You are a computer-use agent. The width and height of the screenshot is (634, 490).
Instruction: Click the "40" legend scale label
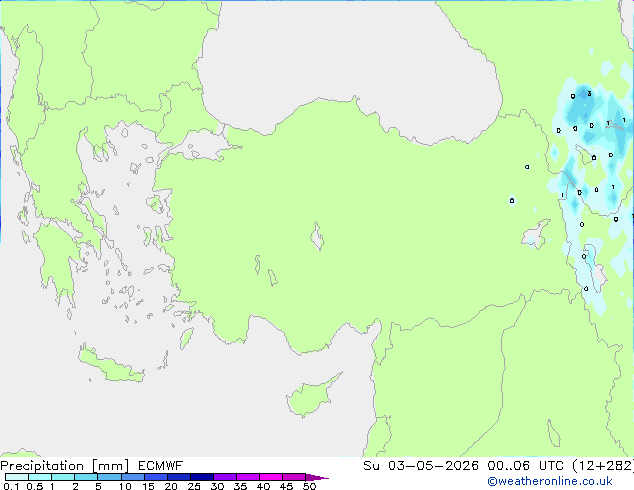point(263,486)
